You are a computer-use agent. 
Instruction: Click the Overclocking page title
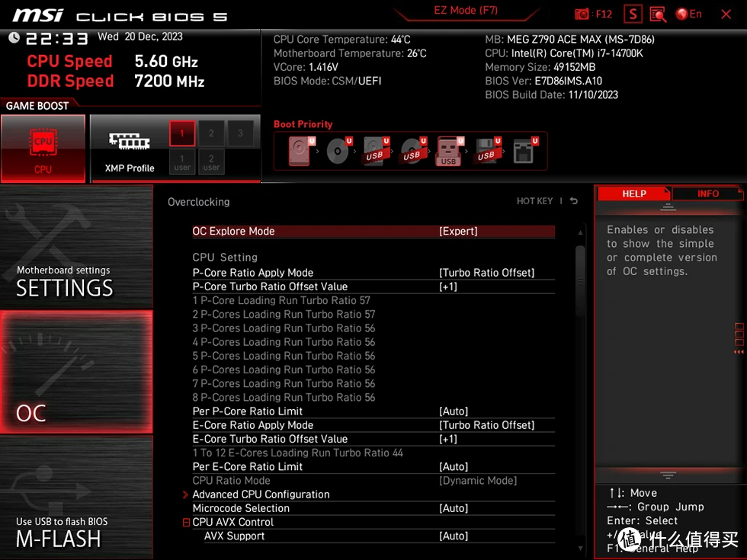[199, 202]
